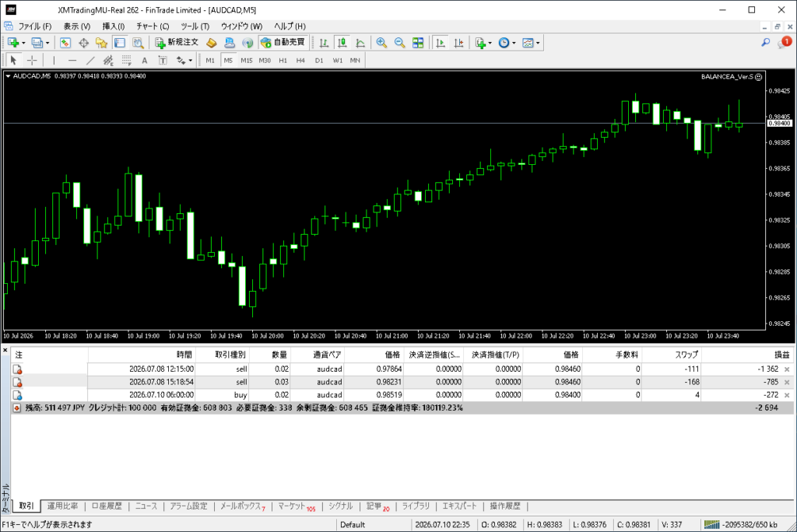
Task: Open the エキスパート tab
Action: click(459, 506)
